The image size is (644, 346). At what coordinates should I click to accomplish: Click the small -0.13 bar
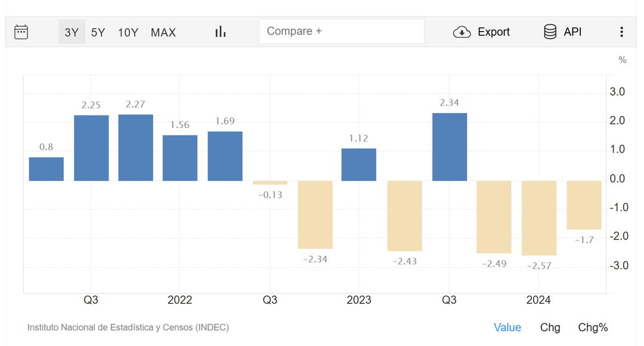[270, 183]
